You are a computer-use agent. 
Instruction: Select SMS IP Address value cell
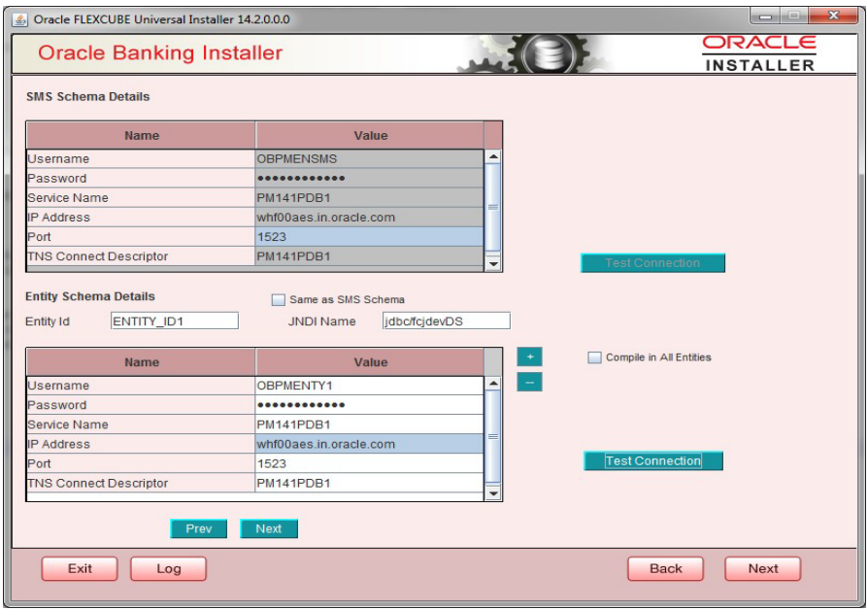[369, 218]
